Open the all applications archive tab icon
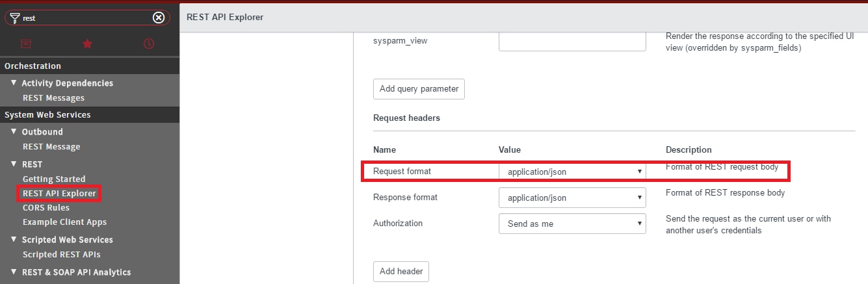Image resolution: width=868 pixels, height=284 pixels. [25, 44]
